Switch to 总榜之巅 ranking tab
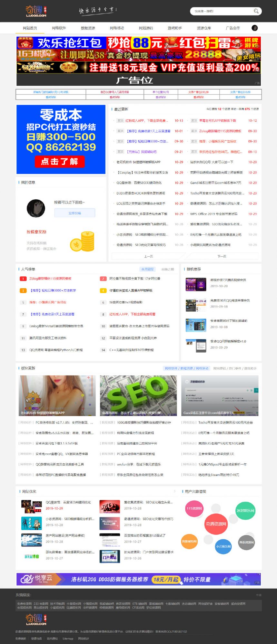The height and width of the screenshot is (644, 277). pyautogui.click(x=167, y=269)
